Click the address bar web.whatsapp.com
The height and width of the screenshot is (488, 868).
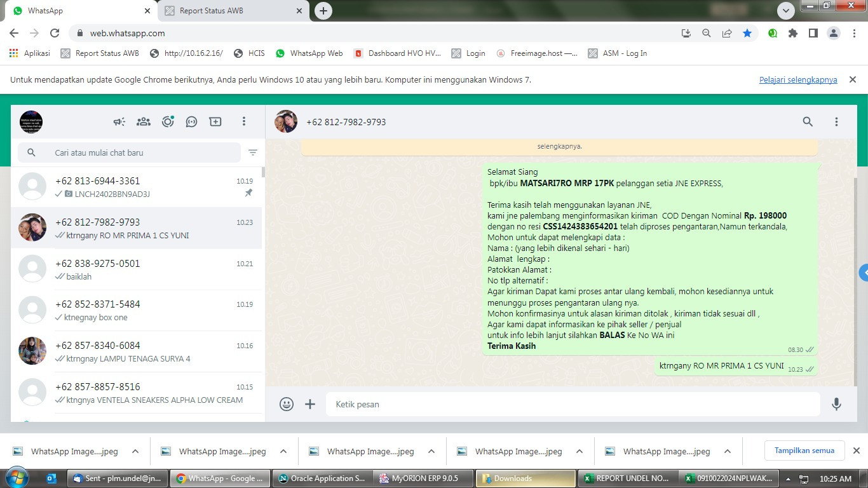point(128,33)
